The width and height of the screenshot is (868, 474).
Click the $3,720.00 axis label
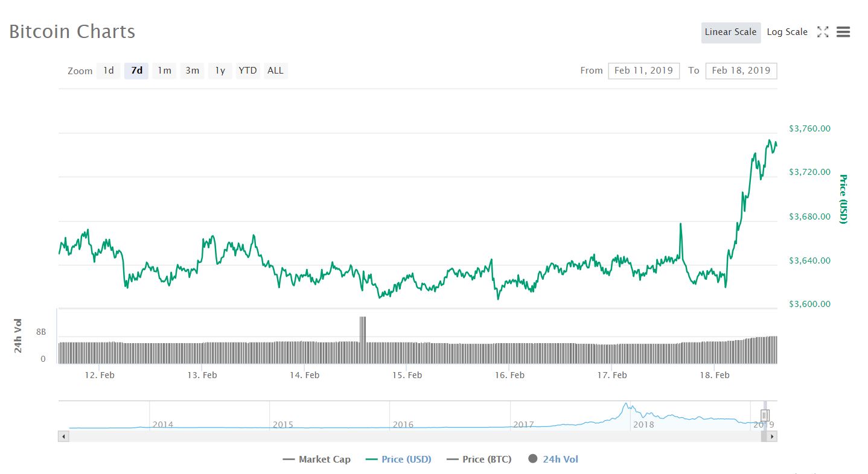coord(809,172)
